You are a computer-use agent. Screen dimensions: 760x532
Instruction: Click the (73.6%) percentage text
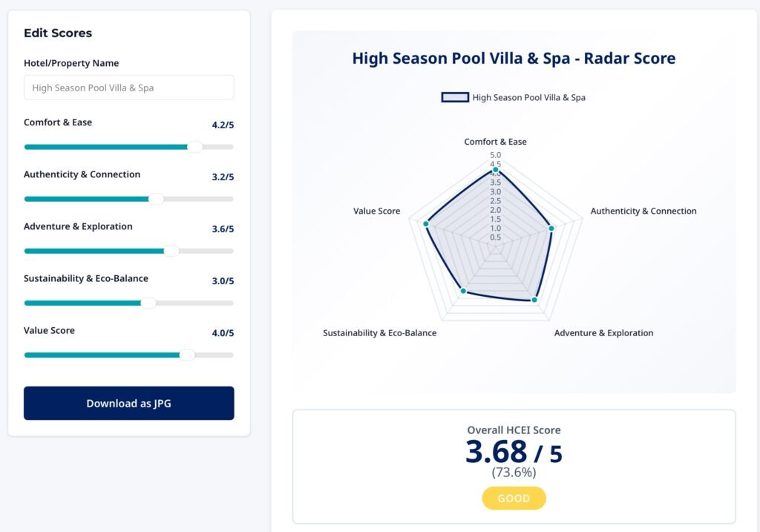click(514, 473)
